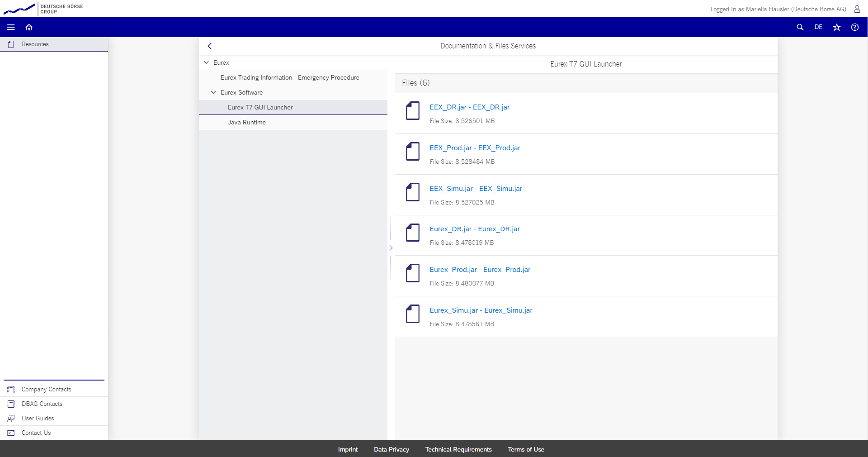This screenshot has height=457, width=868.
Task: Open user profile icon
Action: pos(857,9)
